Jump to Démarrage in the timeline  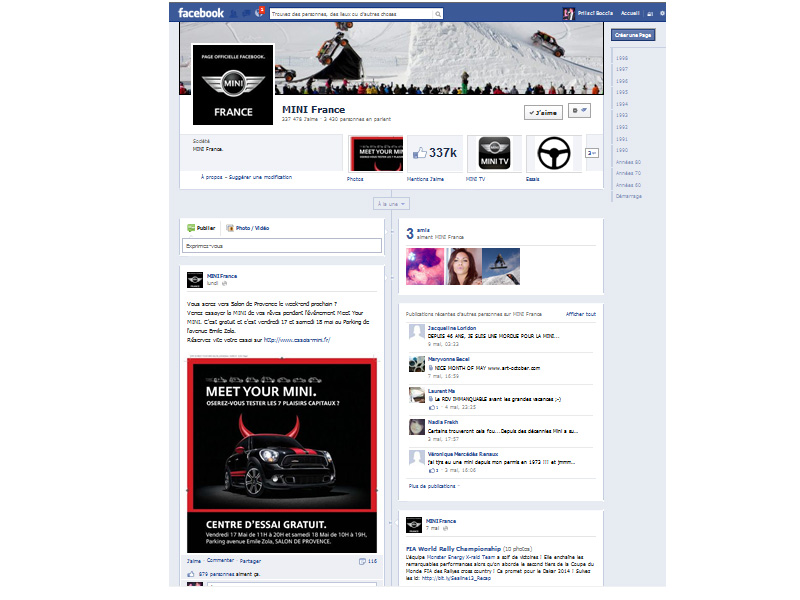pos(629,196)
